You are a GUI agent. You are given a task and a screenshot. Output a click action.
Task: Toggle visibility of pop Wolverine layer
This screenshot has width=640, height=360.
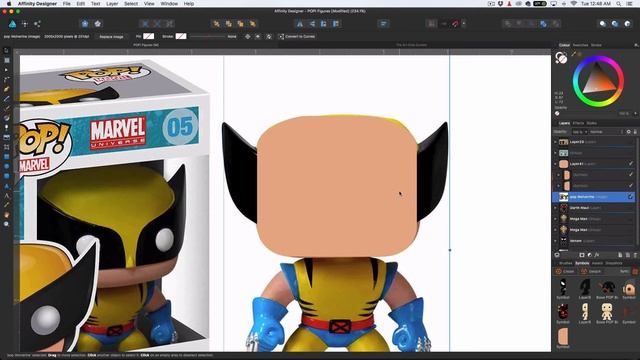[631, 197]
